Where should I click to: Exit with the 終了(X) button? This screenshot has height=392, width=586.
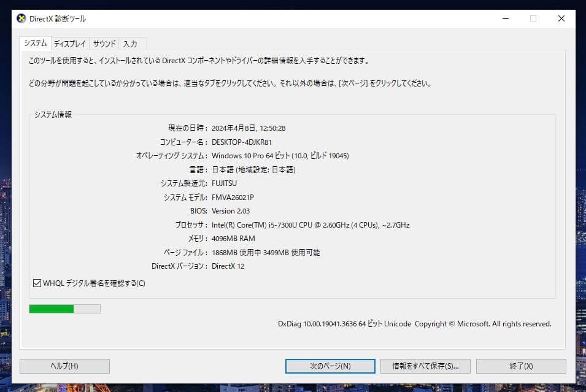[521, 366]
